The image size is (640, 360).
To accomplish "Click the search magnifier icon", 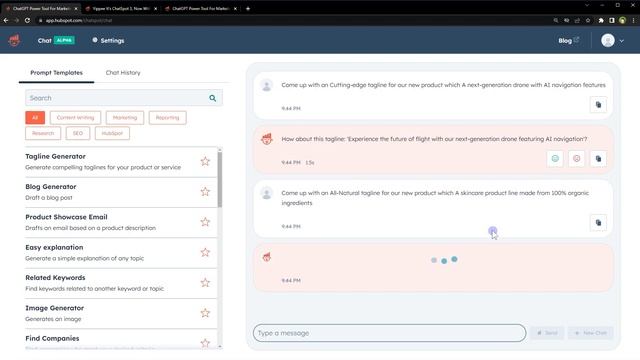I will [x=213, y=98].
